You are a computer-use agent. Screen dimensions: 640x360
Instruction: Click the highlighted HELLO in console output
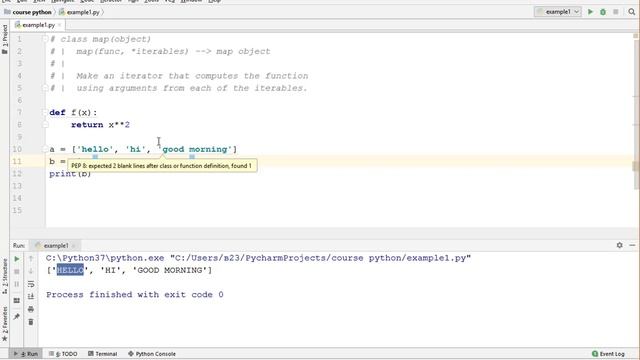pos(70,270)
